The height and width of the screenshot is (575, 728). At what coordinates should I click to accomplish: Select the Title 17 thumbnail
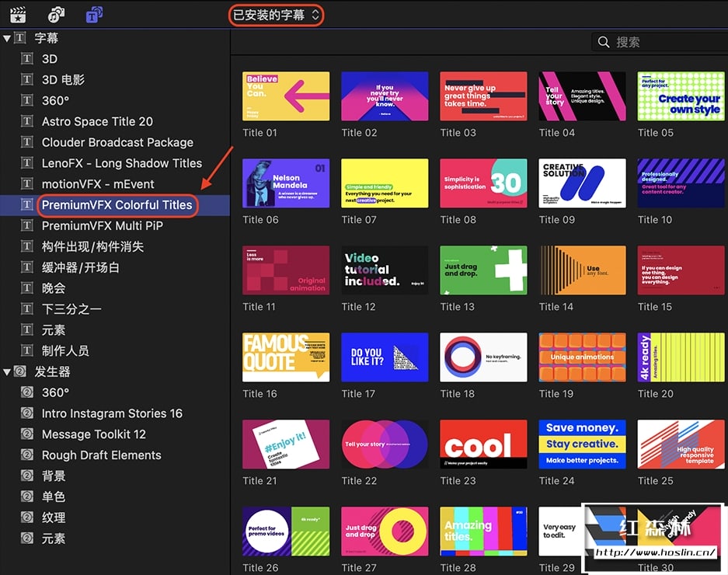(x=385, y=357)
